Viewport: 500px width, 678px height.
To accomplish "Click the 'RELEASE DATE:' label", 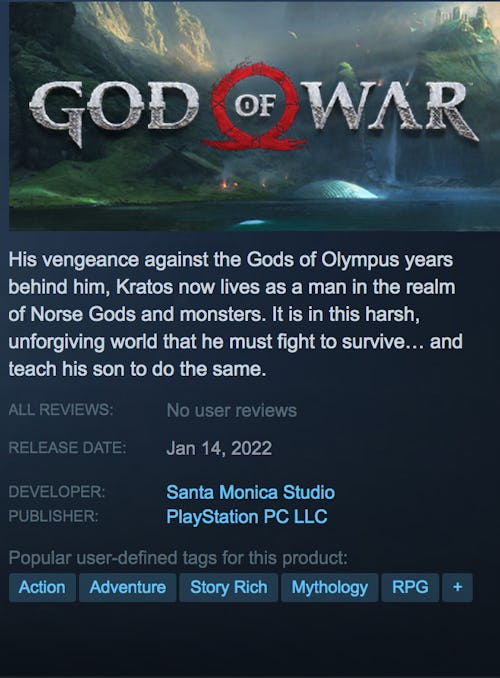I will pyautogui.click(x=67, y=448).
